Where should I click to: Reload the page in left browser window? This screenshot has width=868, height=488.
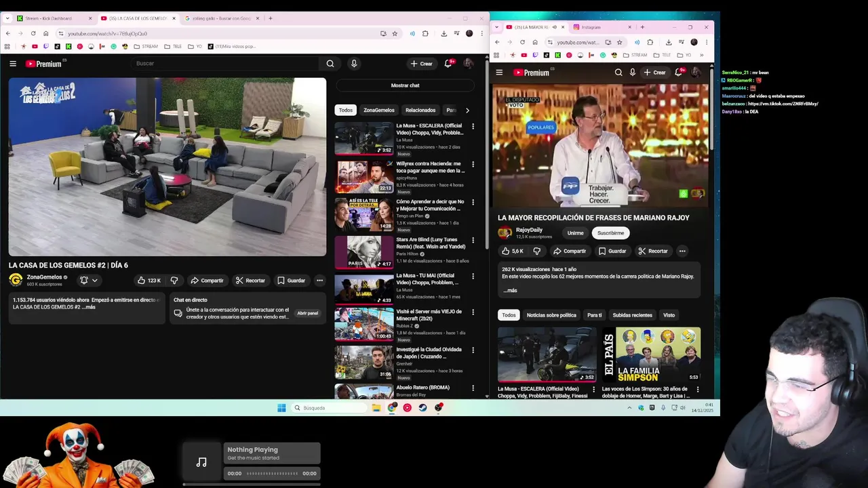coord(33,33)
